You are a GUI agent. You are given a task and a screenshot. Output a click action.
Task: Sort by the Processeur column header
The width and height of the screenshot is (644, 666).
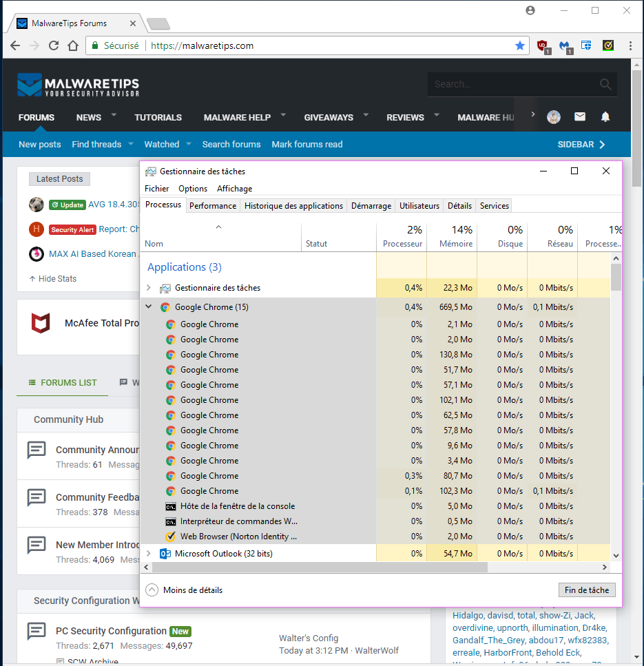tap(402, 237)
